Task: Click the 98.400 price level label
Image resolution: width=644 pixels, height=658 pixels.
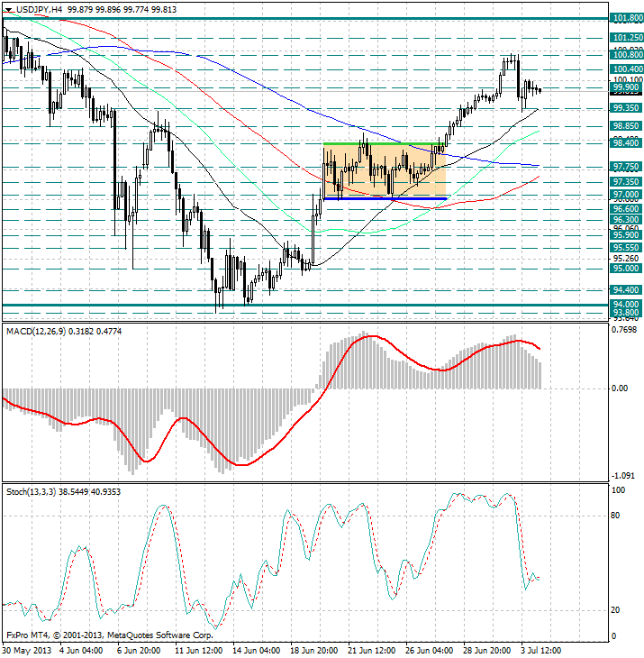Action: (x=626, y=143)
